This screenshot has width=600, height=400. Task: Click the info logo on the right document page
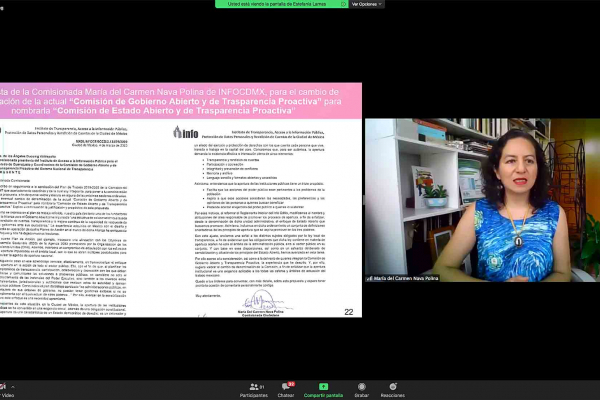186,131
